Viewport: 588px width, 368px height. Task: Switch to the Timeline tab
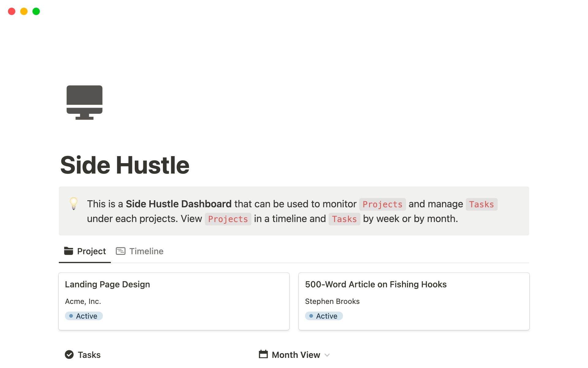pyautogui.click(x=146, y=251)
